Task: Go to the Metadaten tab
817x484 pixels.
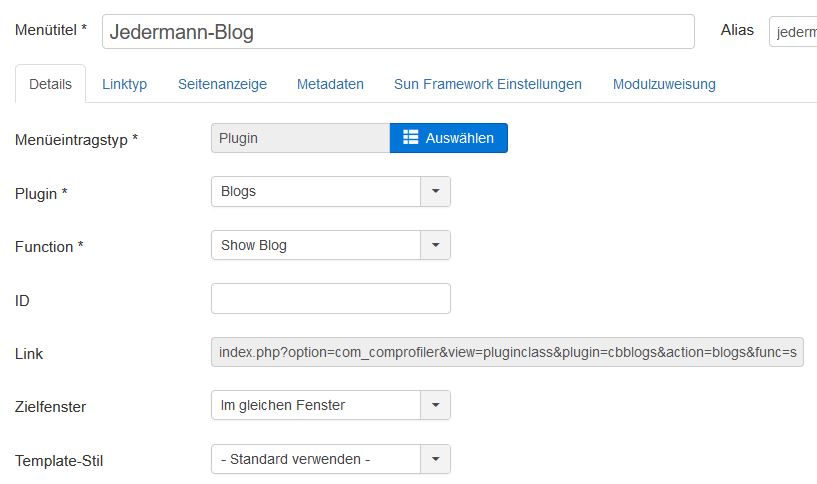Action: [330, 84]
